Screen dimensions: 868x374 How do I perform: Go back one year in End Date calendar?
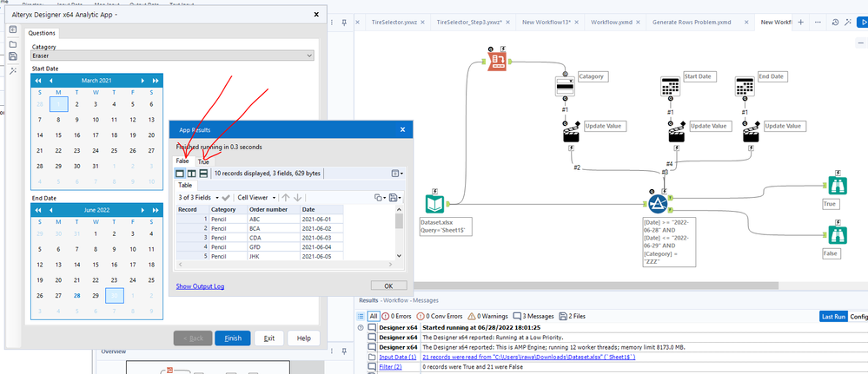(38, 210)
